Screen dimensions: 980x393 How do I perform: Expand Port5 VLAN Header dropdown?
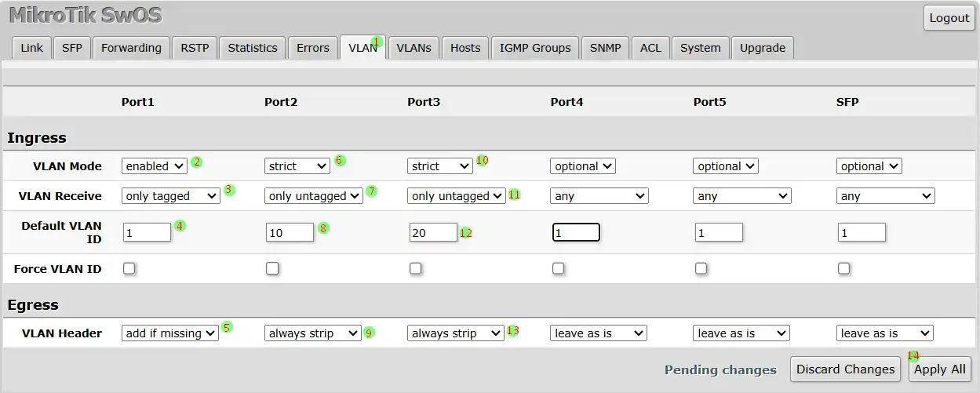741,333
